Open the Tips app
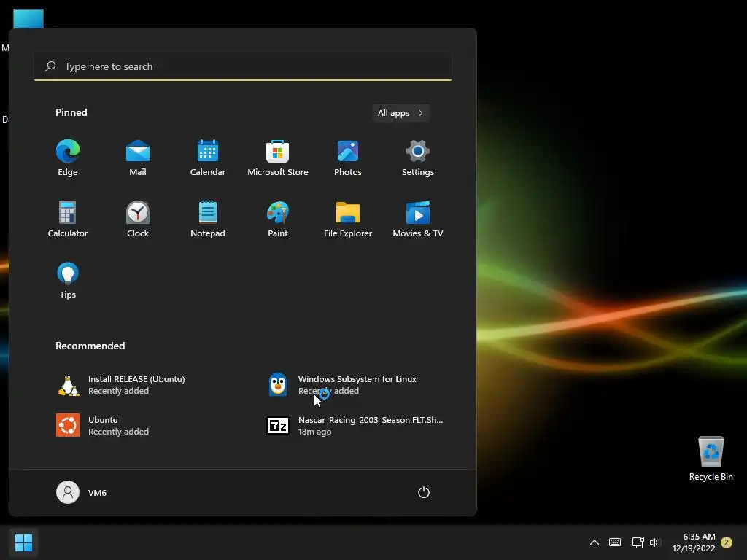Viewport: 747px width, 560px height. tap(68, 281)
